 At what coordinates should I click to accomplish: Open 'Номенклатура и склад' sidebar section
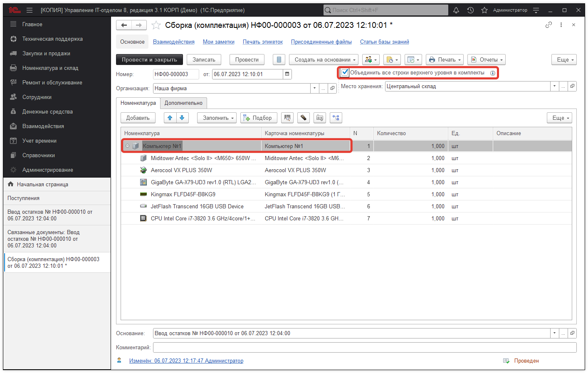tap(50, 68)
